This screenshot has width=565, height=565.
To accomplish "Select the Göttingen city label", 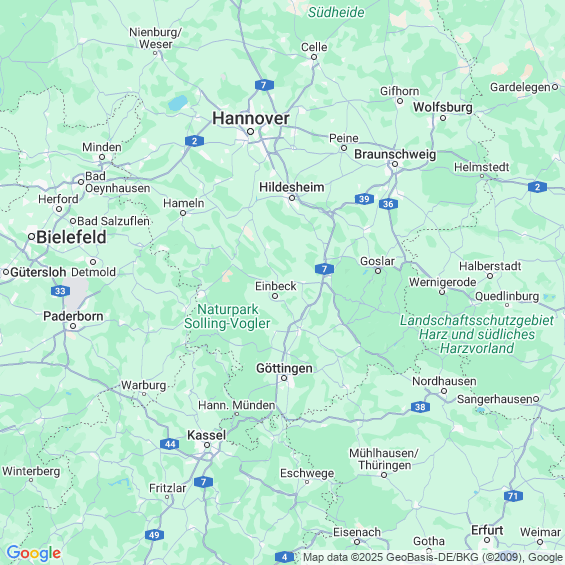I will coord(284,368).
